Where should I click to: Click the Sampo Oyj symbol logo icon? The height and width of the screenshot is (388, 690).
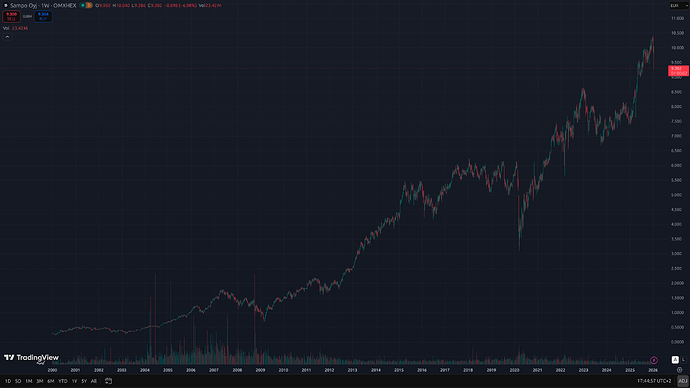(6, 6)
